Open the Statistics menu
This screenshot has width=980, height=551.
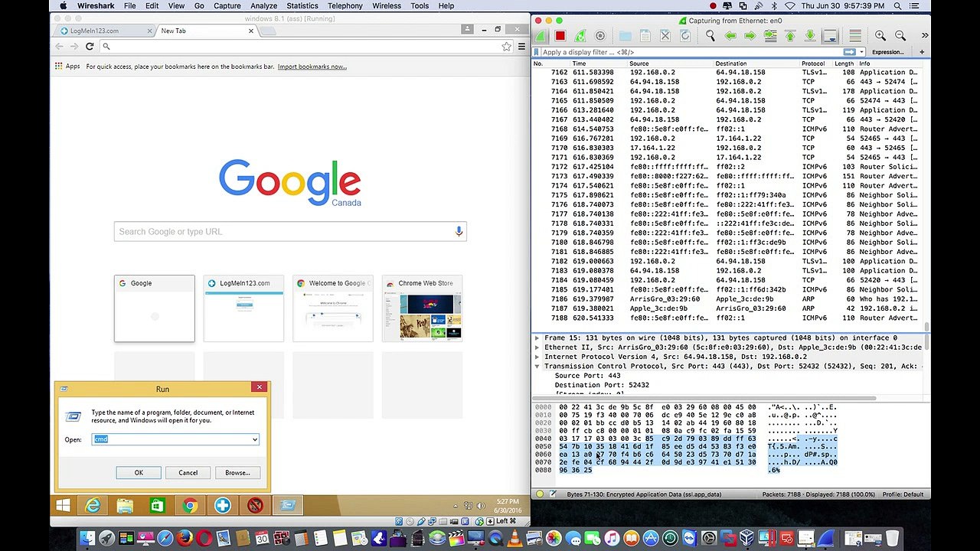click(302, 6)
